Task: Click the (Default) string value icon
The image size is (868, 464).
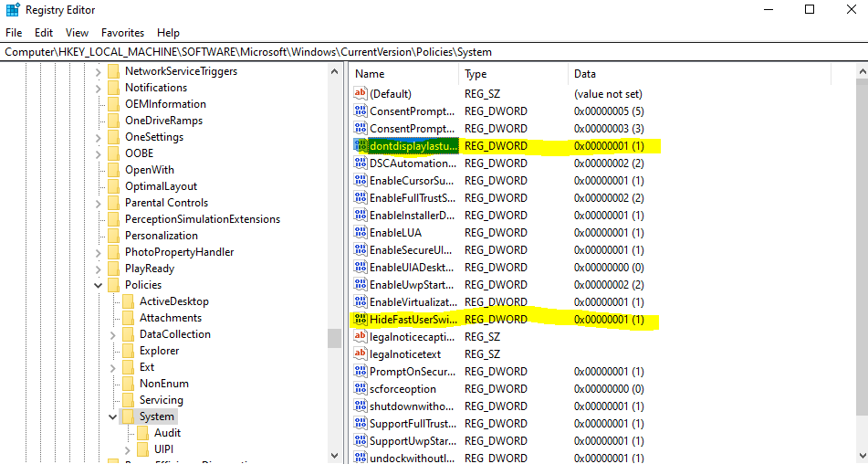Action: click(361, 93)
